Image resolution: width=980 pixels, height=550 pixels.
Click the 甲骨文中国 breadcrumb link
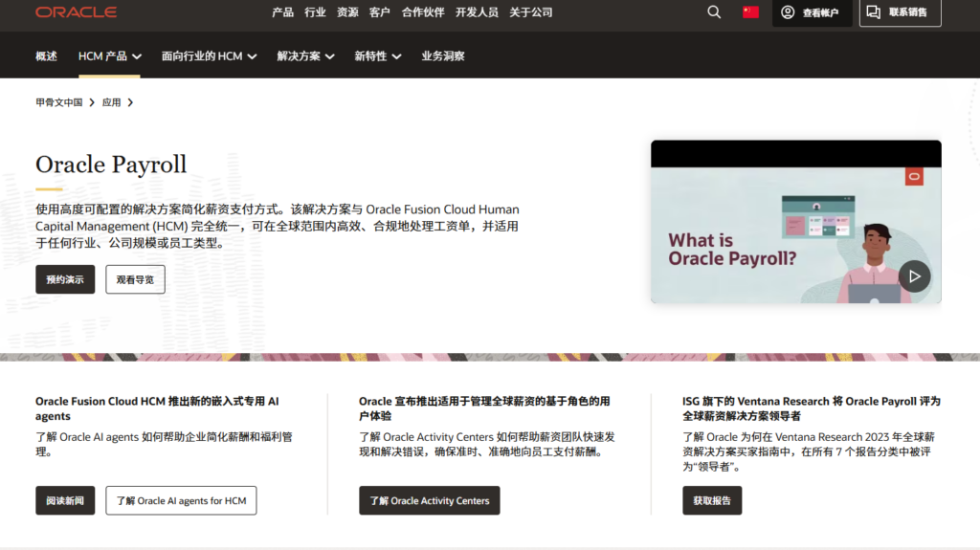click(59, 102)
